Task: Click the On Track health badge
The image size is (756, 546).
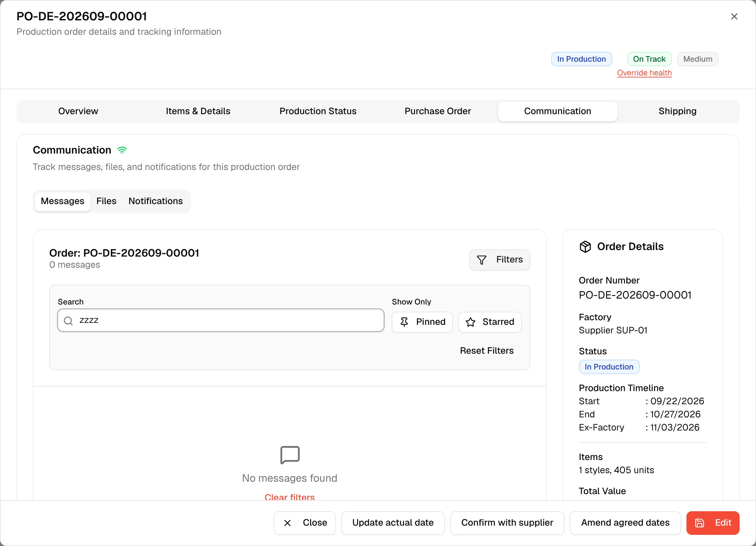Action: coord(649,59)
